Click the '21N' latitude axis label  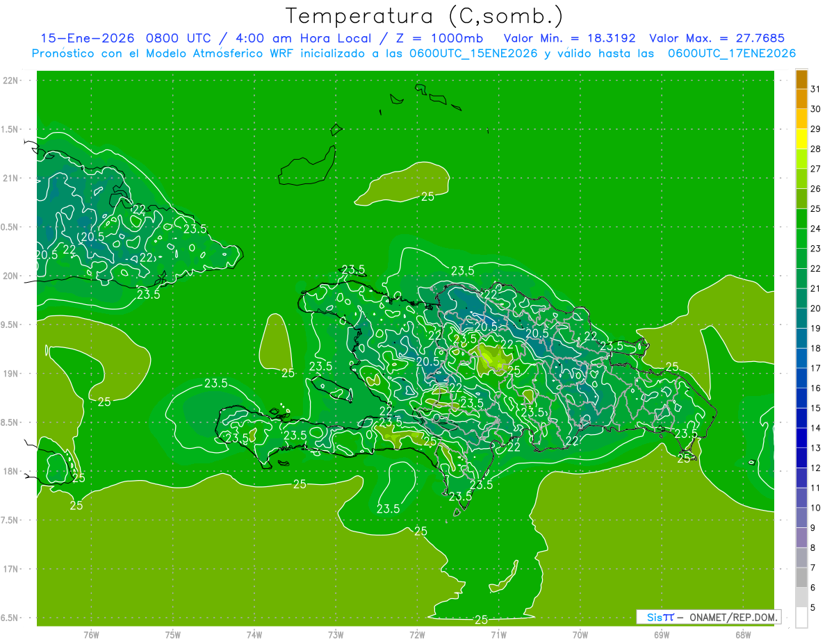(10, 179)
